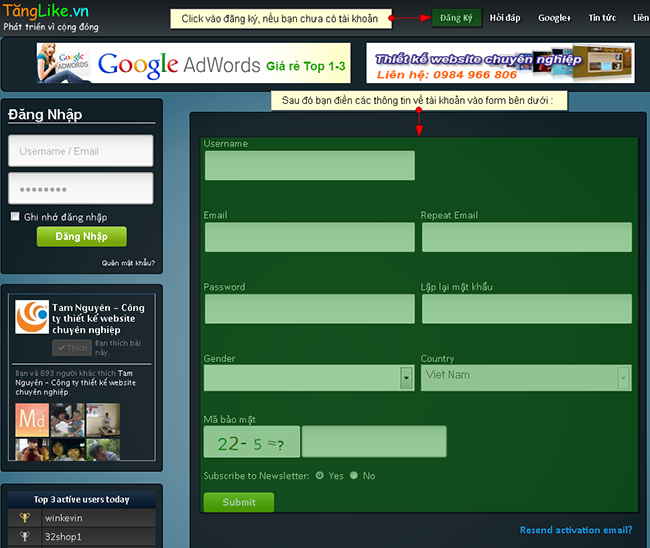Open the 'Đăng Nhập' panel heading
Viewport: 650px width, 548px height.
click(45, 114)
